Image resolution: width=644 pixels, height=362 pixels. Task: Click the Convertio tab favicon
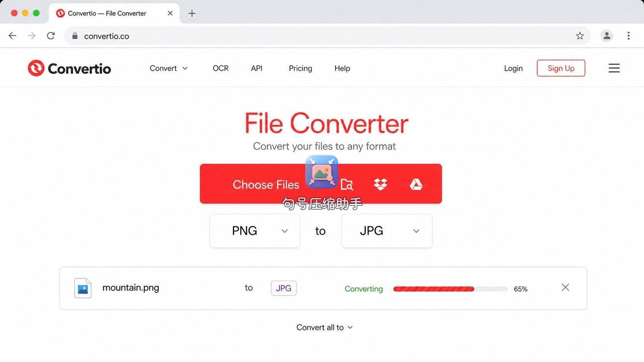point(60,13)
